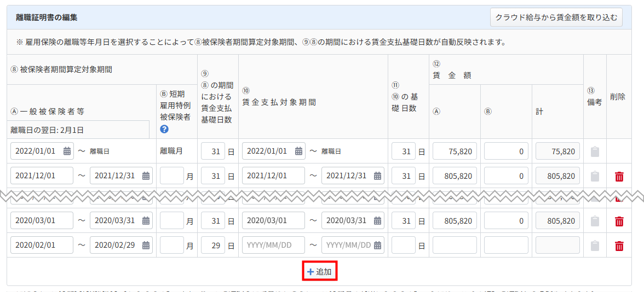
Task: Delete the 2020/03/01 row with trash icon
Action: [x=619, y=221]
